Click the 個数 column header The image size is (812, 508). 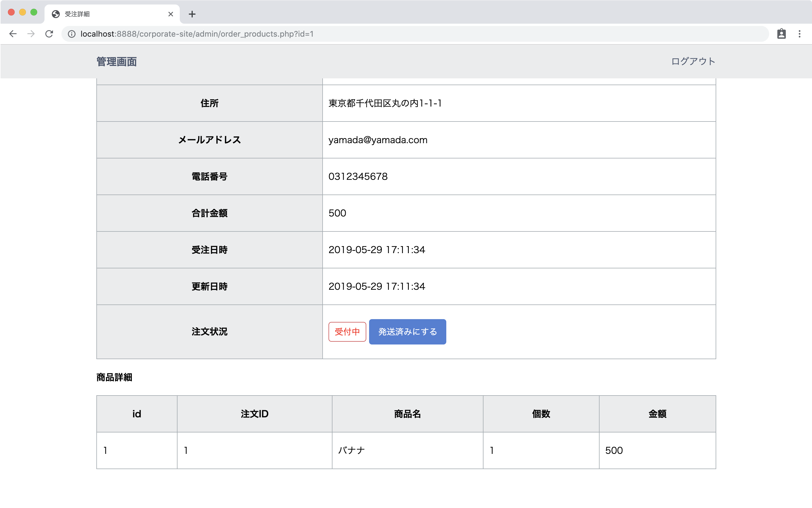pyautogui.click(x=541, y=414)
